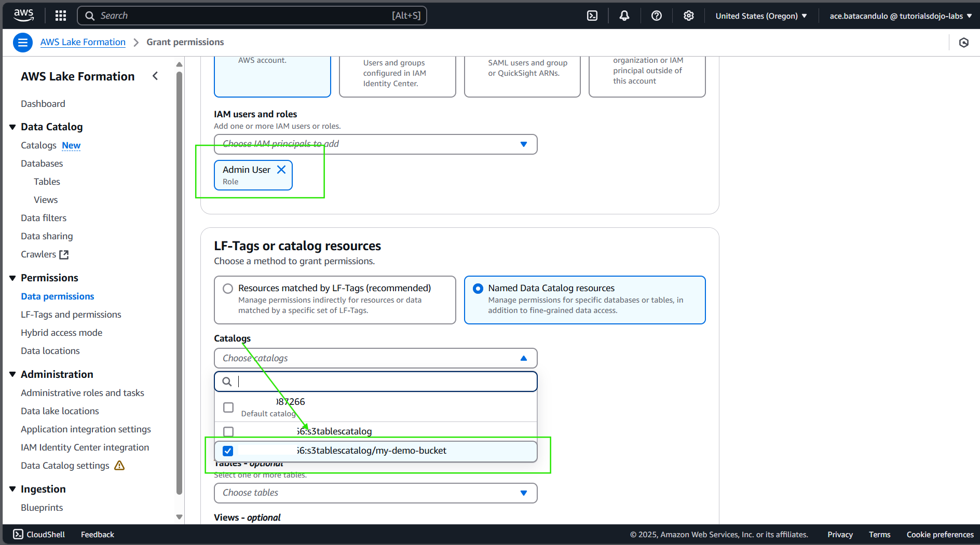The height and width of the screenshot is (545, 980).
Task: Click the search magnifier in top bar
Action: pyautogui.click(x=90, y=16)
